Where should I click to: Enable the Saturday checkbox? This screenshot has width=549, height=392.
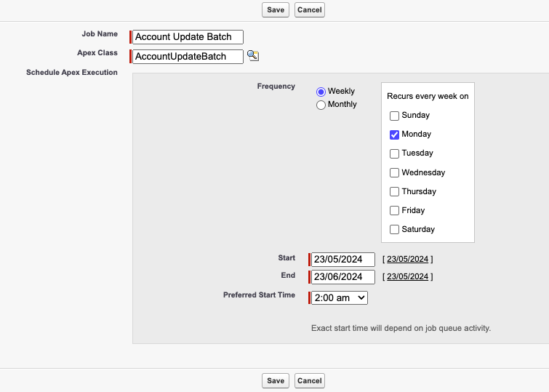[x=394, y=229]
